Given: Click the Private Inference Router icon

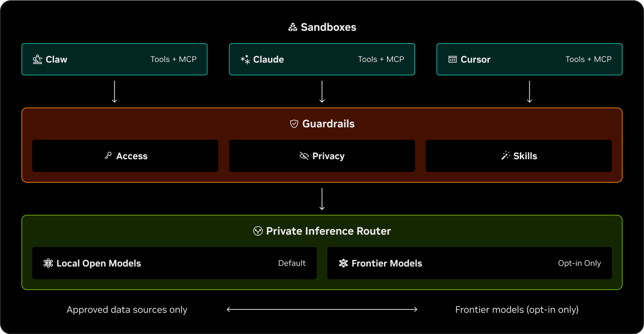Looking at the screenshot, I should click(258, 231).
